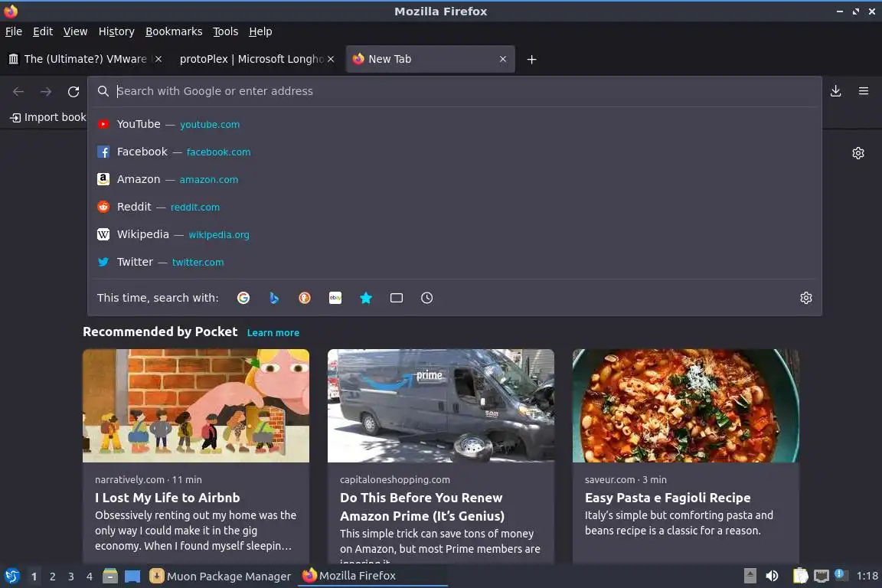
Task: Open a new tab with plus button
Action: click(x=531, y=59)
